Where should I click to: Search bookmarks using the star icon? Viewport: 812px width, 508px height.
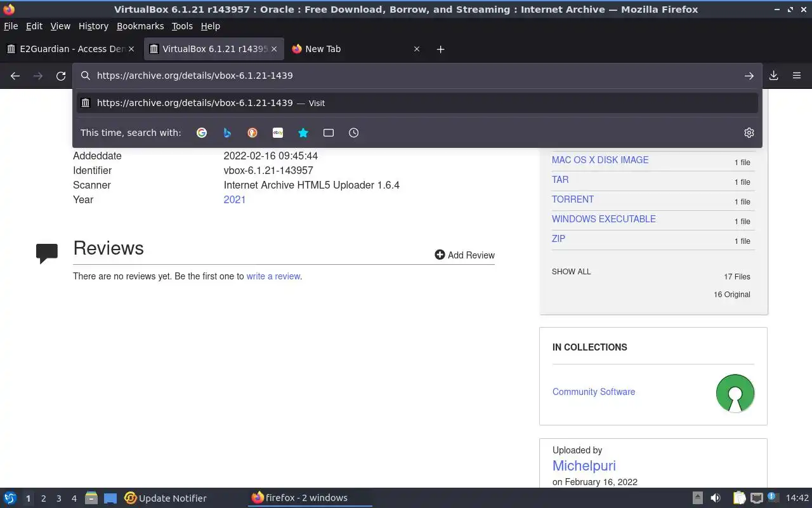pos(303,133)
